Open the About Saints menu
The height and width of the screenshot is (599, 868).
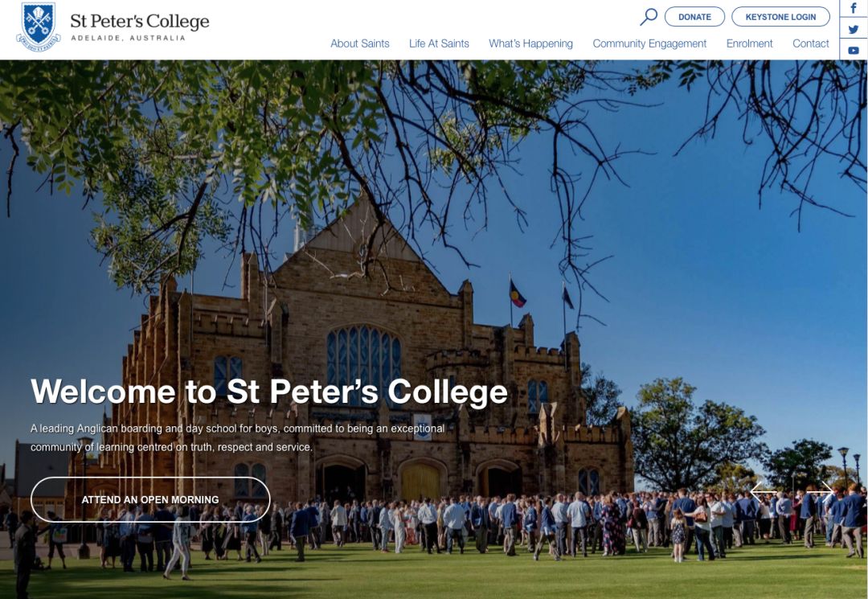click(x=360, y=43)
